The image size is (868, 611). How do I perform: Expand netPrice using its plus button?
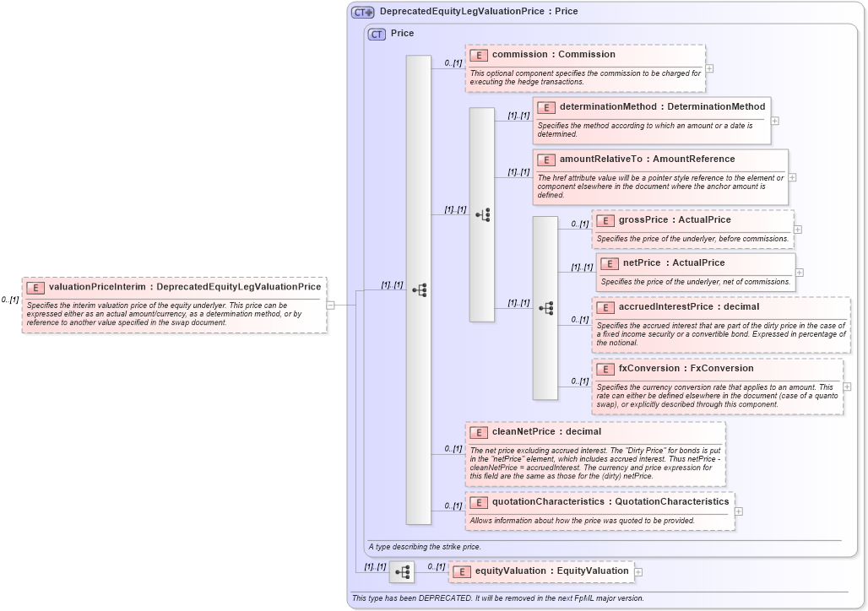799,273
